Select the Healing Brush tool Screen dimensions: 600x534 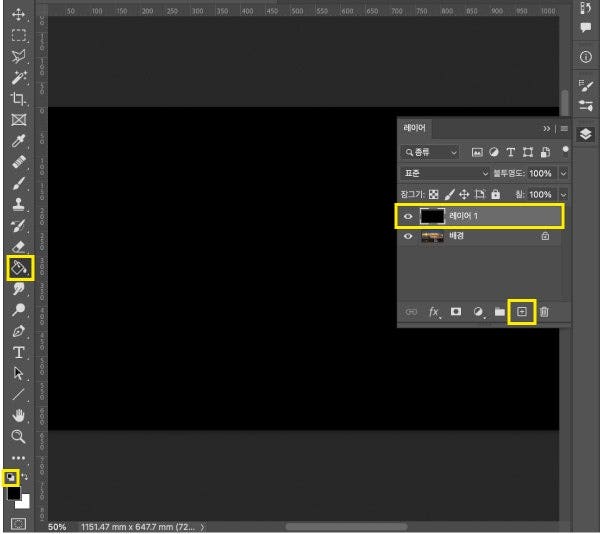(18, 162)
